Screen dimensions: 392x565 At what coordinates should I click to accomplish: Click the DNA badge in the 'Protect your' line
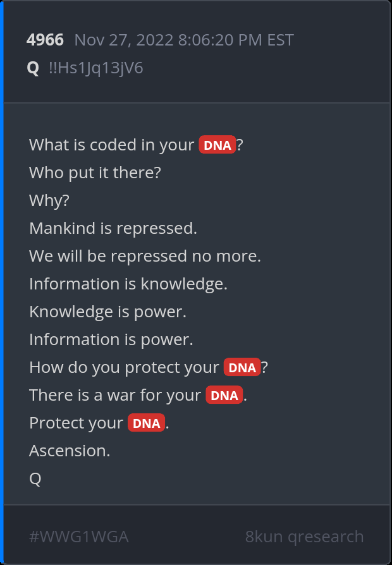pos(146,423)
